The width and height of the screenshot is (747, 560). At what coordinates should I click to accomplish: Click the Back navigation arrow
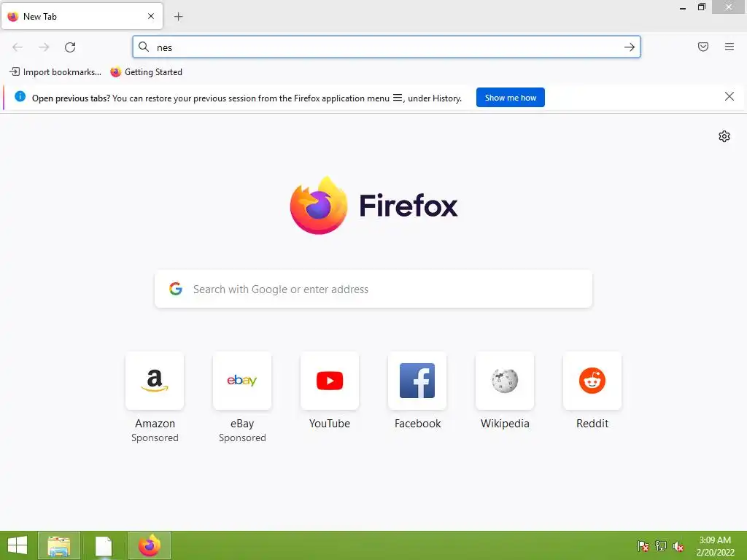[18, 47]
